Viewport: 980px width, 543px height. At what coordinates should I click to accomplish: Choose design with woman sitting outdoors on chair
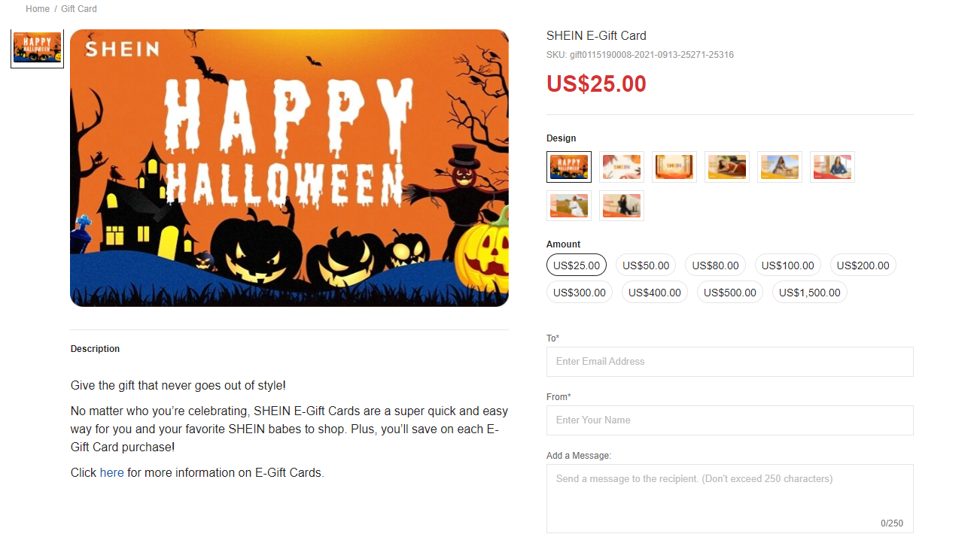(780, 167)
